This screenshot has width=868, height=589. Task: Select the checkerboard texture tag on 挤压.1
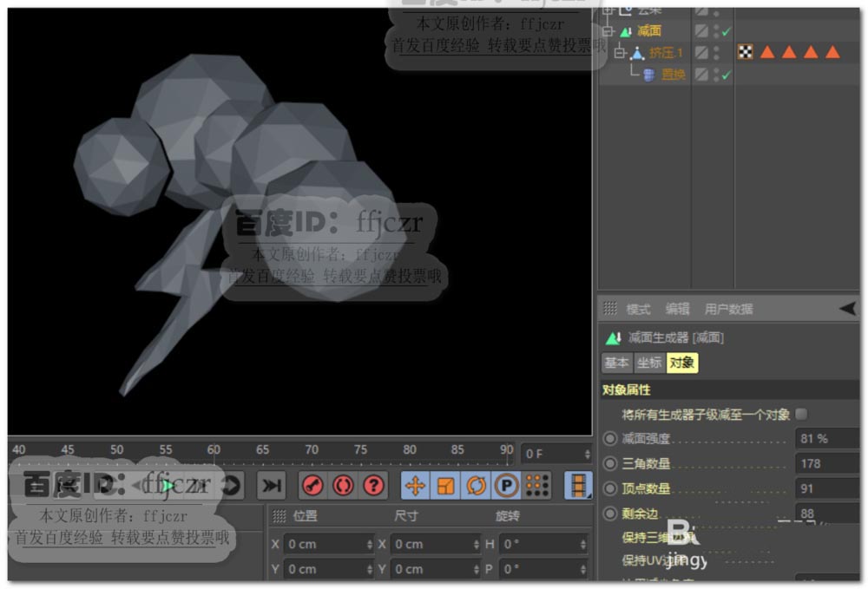click(745, 53)
